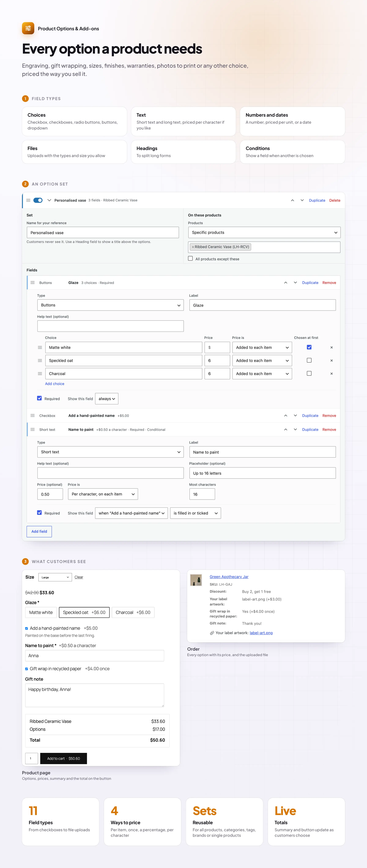Grab drag handle of Charcoal choice

tap(40, 374)
